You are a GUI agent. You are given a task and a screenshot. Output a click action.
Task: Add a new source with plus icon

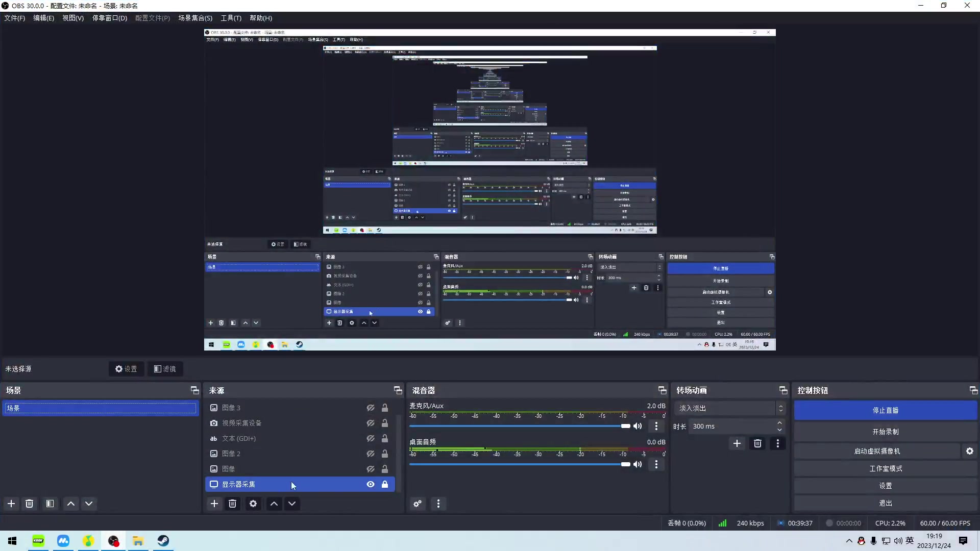pos(214,504)
